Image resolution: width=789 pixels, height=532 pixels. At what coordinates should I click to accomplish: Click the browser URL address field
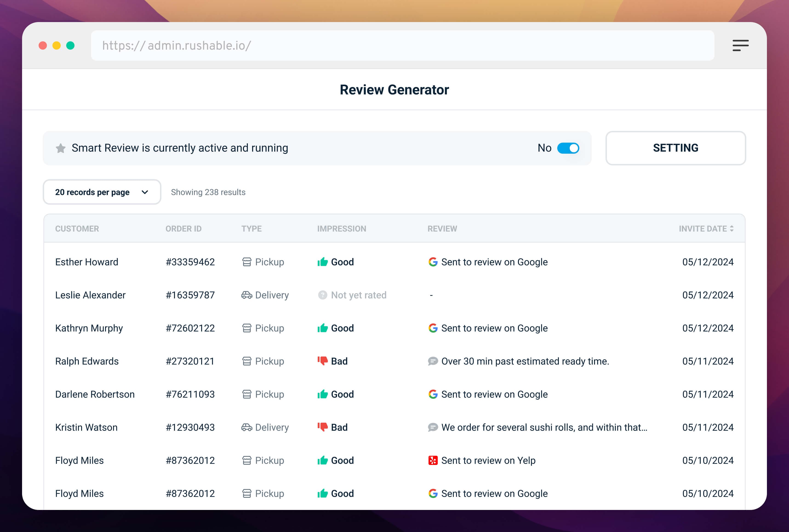coord(402,45)
